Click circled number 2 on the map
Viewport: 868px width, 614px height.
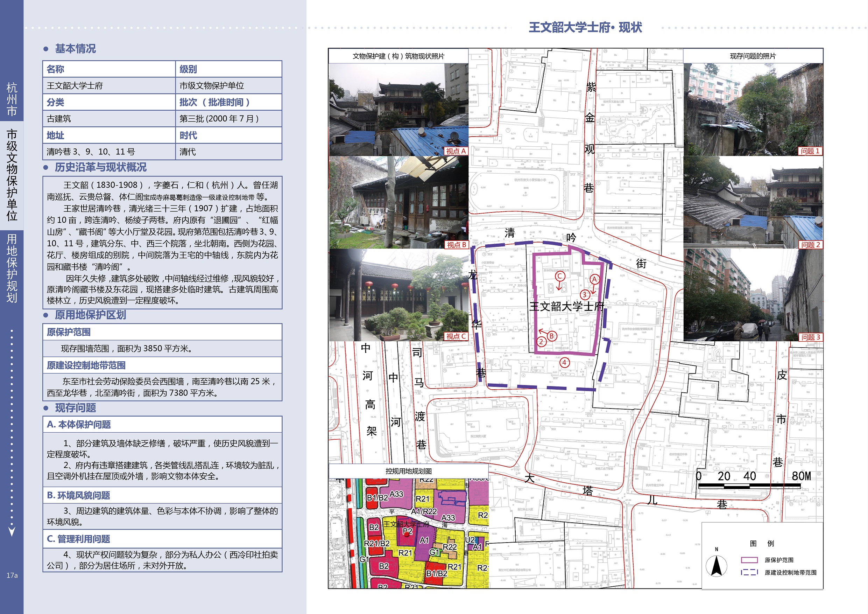541,342
